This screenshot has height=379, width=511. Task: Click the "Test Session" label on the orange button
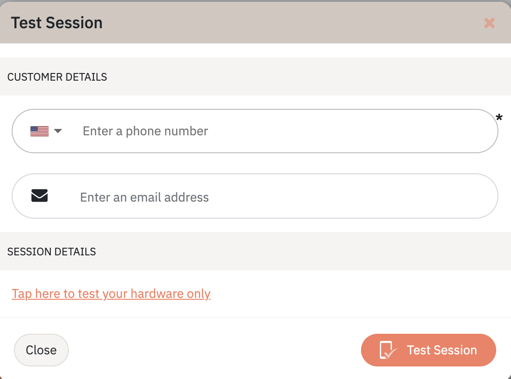(442, 350)
